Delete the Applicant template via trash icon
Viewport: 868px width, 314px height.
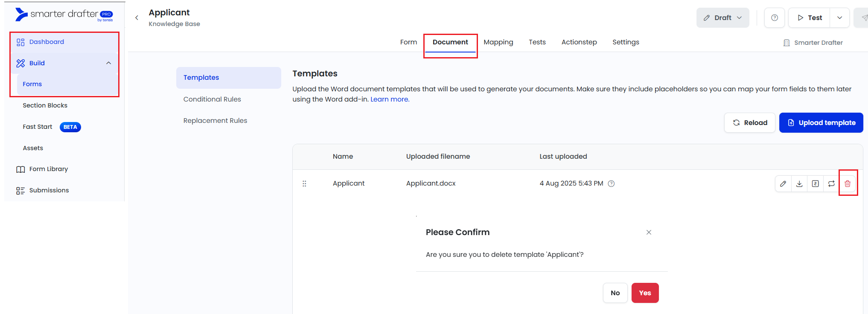coord(848,183)
